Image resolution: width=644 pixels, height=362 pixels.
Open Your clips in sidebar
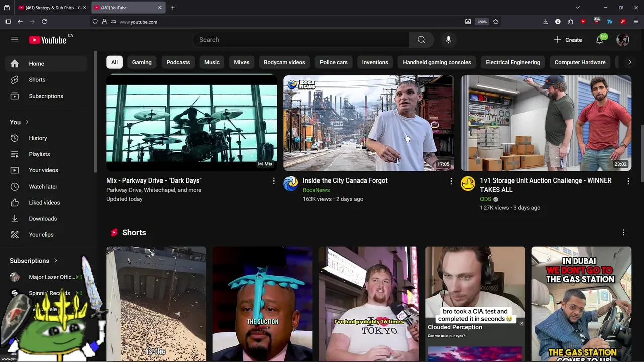pos(46,235)
